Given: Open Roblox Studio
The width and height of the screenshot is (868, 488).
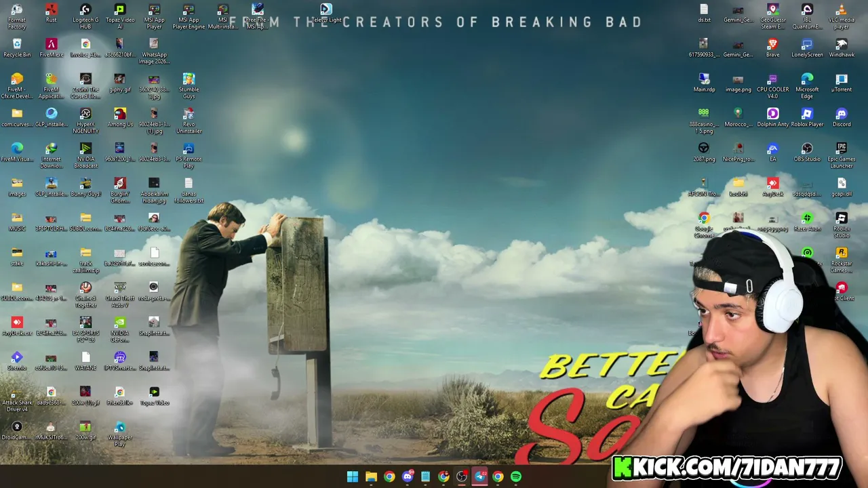Looking at the screenshot, I should tap(842, 225).
